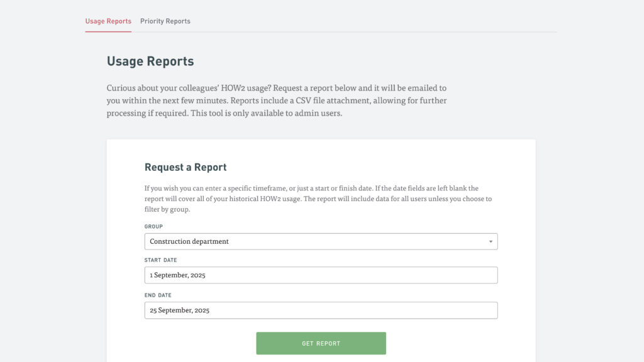Open the Priority Reports tab

coord(165,21)
